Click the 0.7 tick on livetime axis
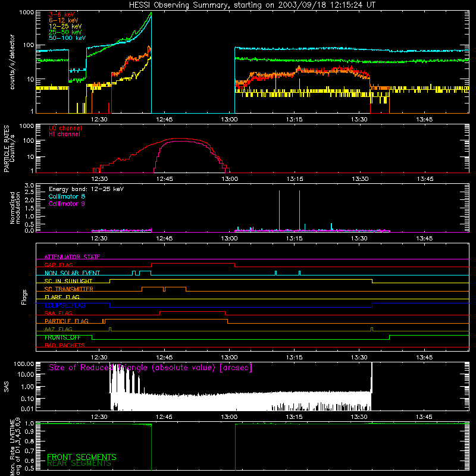Screen dimensions: 476x476 (29, 450)
